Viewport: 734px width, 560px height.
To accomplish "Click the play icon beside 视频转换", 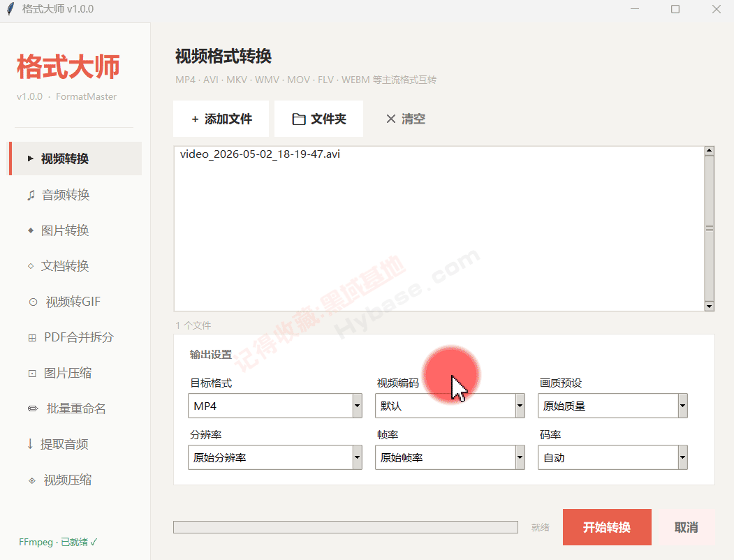I will (31, 159).
